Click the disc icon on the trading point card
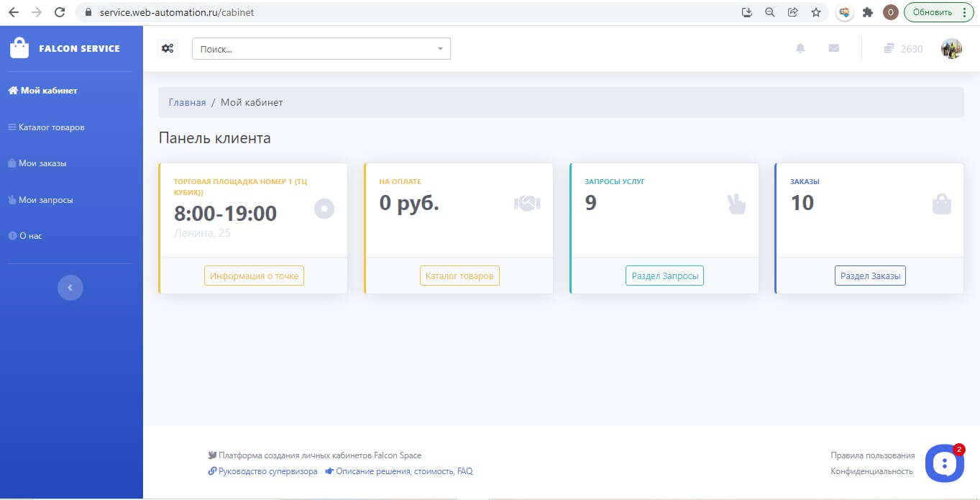980x500 pixels. (324, 209)
